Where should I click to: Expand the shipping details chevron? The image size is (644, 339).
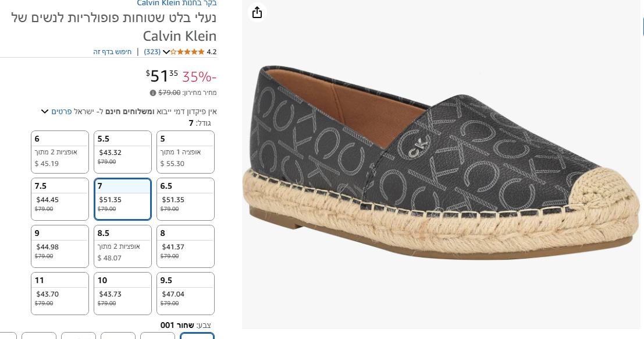coord(44,111)
